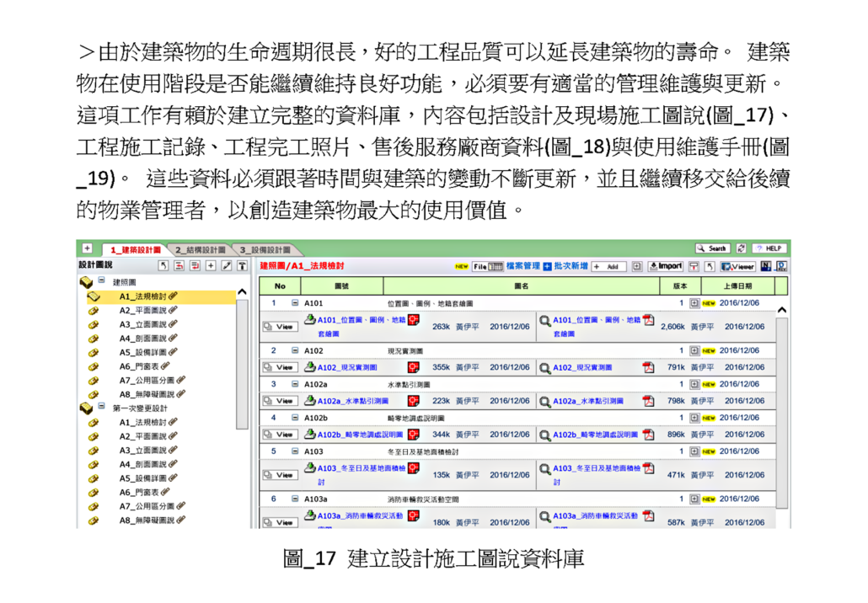Switch to the 1_建築設計圖 tab

pos(135,250)
